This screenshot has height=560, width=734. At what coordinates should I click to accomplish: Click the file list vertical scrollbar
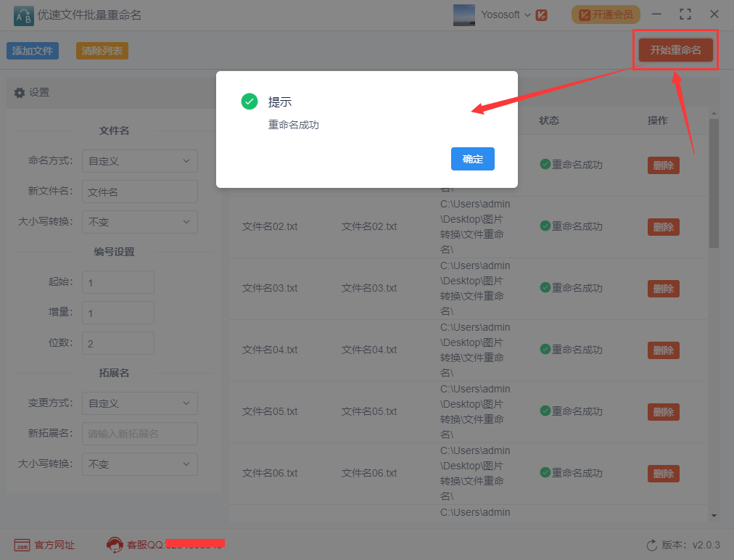point(714,184)
